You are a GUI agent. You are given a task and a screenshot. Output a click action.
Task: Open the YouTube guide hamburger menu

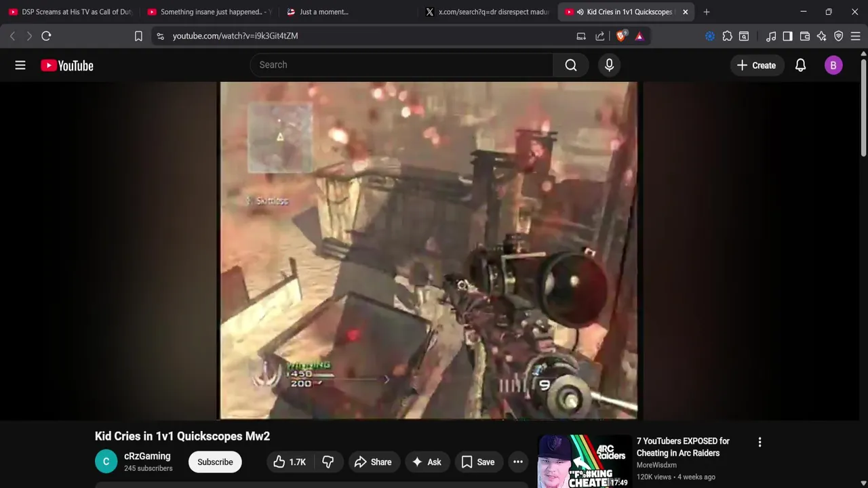pyautogui.click(x=20, y=65)
